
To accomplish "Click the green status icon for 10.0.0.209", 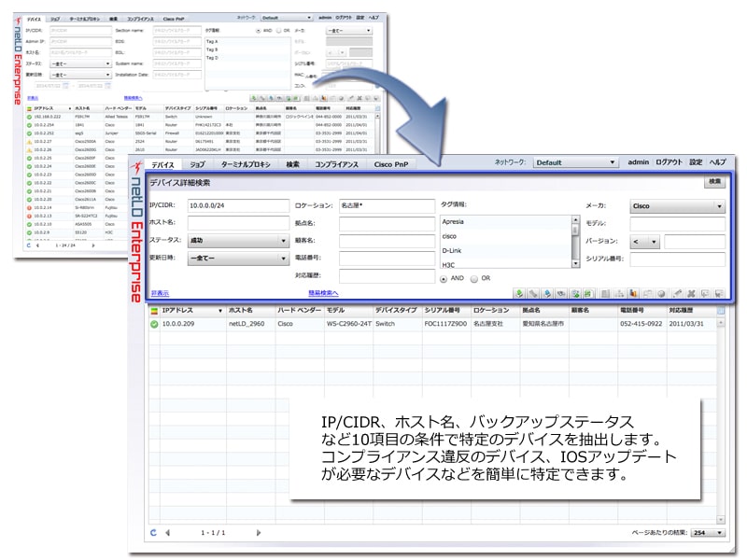I will (154, 324).
